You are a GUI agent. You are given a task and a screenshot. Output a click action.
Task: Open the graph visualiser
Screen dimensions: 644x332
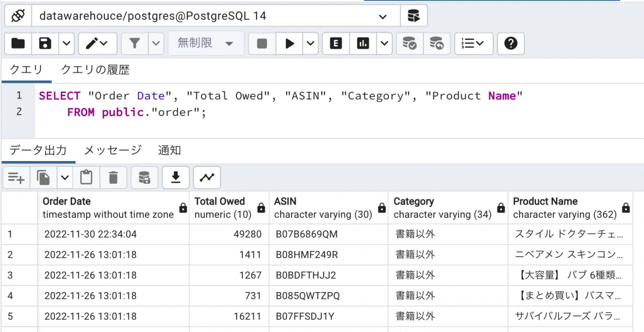point(207,177)
